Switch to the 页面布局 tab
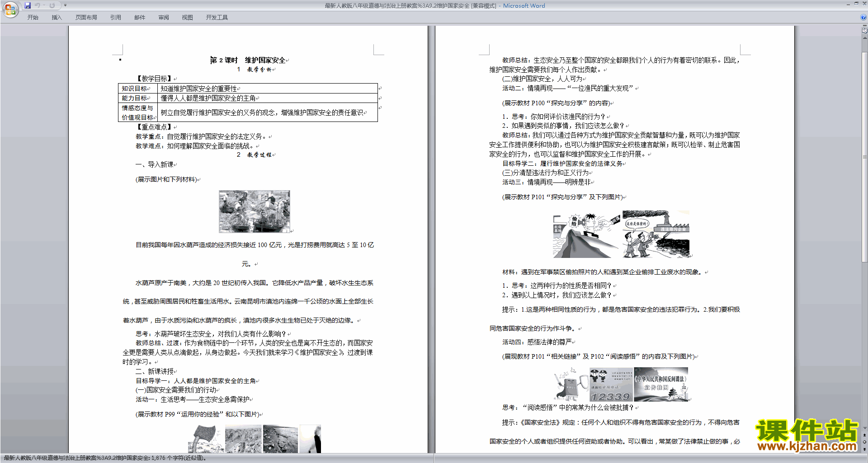 click(x=86, y=18)
